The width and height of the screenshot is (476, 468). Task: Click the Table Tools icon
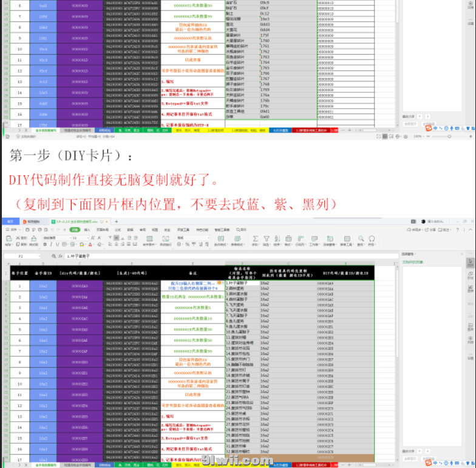click(347, 238)
